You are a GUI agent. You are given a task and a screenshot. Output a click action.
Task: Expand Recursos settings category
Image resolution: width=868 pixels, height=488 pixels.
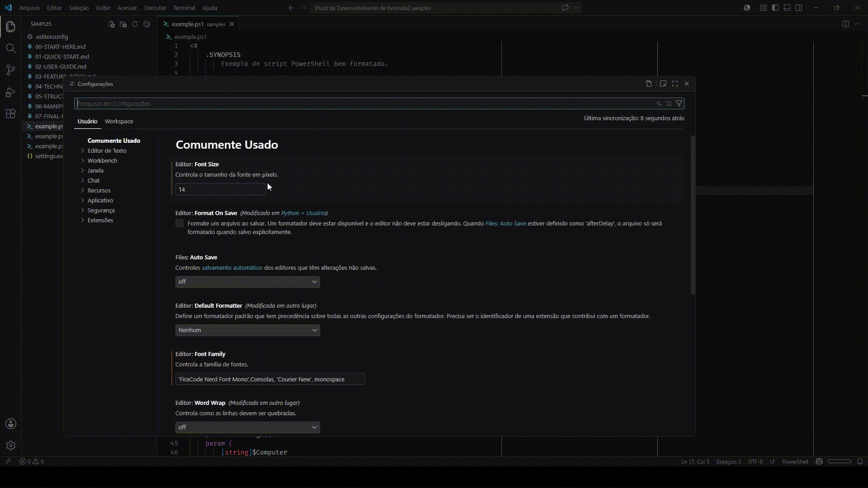[99, 190]
